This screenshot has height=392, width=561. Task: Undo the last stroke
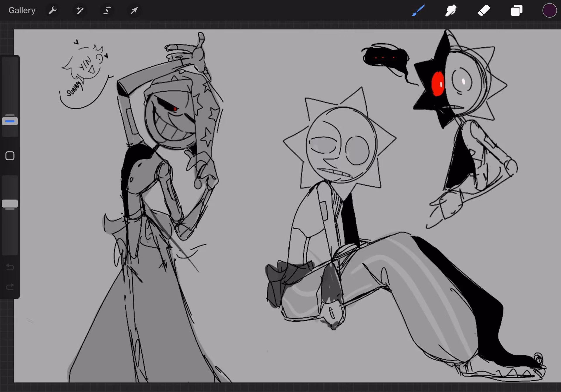click(10, 267)
